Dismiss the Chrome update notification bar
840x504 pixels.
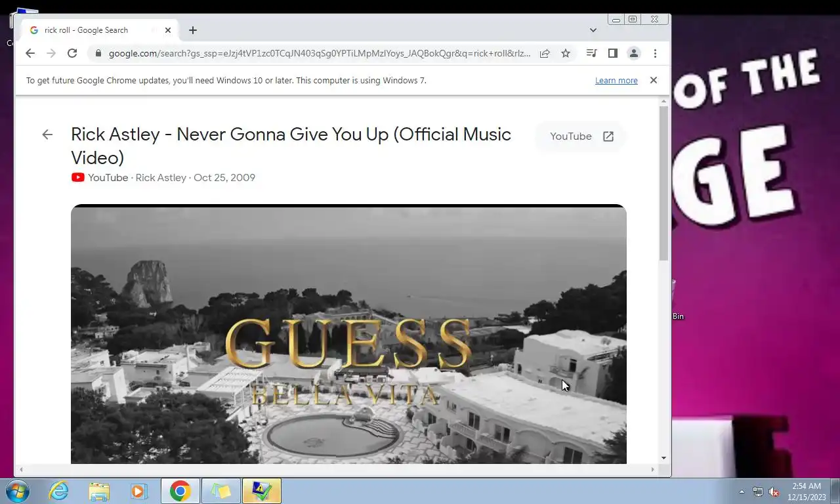(653, 80)
